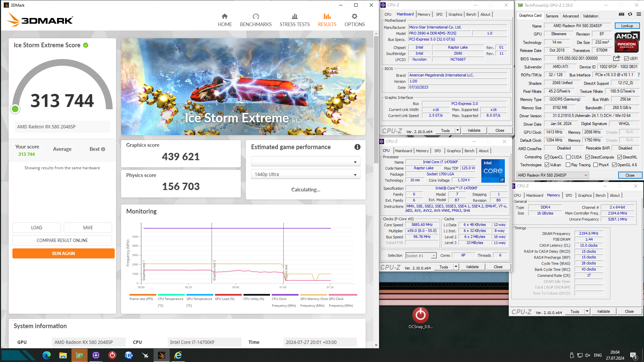Click the info icon next to Best

point(103,149)
